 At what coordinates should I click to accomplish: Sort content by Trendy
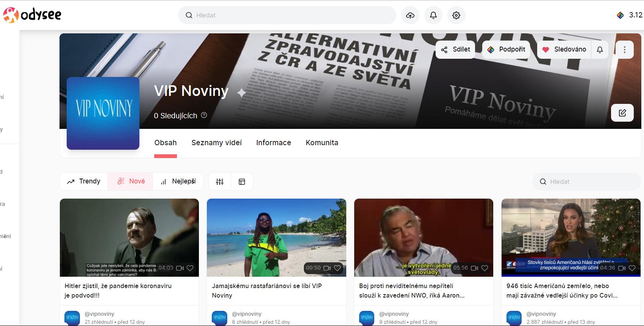[84, 182]
